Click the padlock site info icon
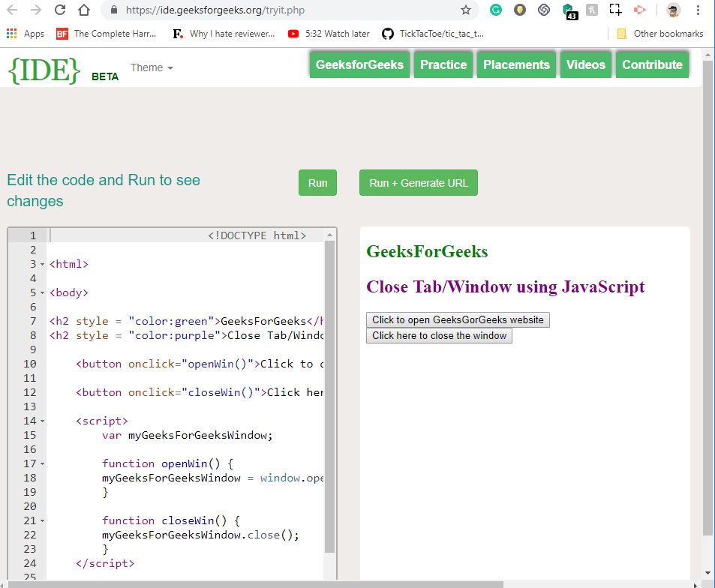This screenshot has height=588, width=715. pyautogui.click(x=114, y=10)
